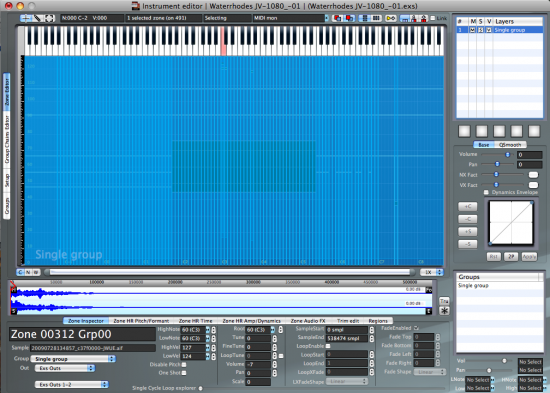Screen dimensions: 550x393
Task: Click the rightmost red toolbar icon
Action: pos(424,18)
